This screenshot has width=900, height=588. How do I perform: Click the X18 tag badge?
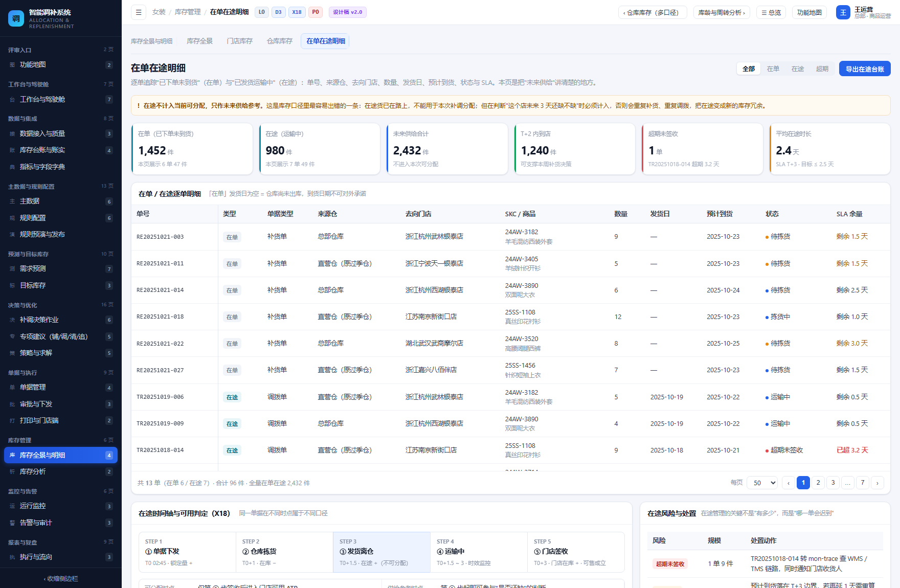(297, 12)
